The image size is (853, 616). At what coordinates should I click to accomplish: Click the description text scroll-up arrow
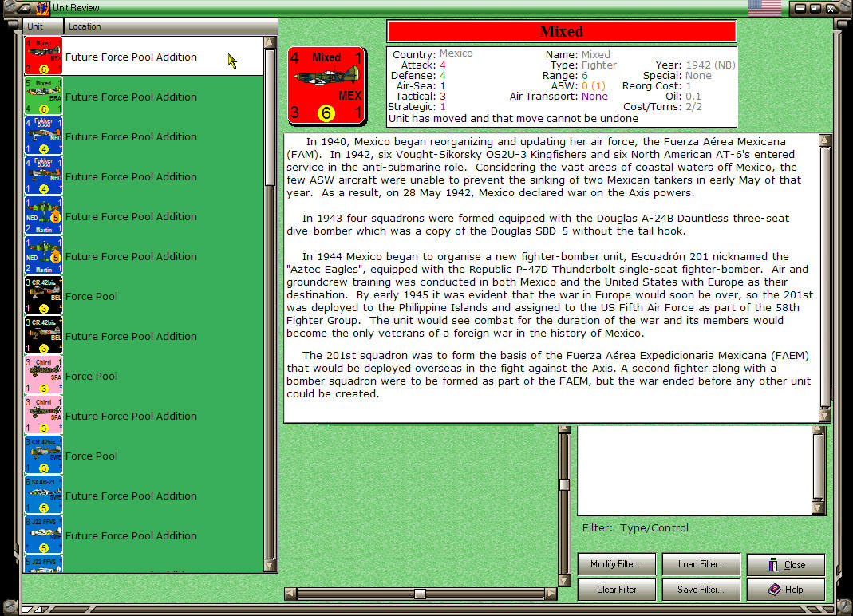[x=825, y=140]
